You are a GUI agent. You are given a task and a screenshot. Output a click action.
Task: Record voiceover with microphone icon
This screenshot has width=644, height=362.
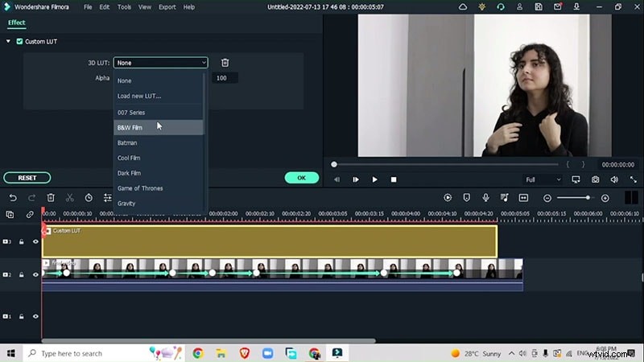pos(485,198)
